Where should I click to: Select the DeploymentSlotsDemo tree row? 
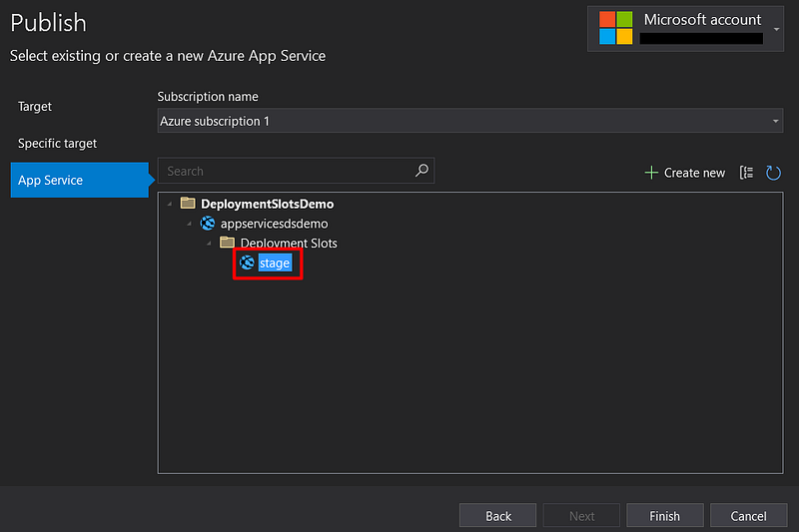coord(267,204)
